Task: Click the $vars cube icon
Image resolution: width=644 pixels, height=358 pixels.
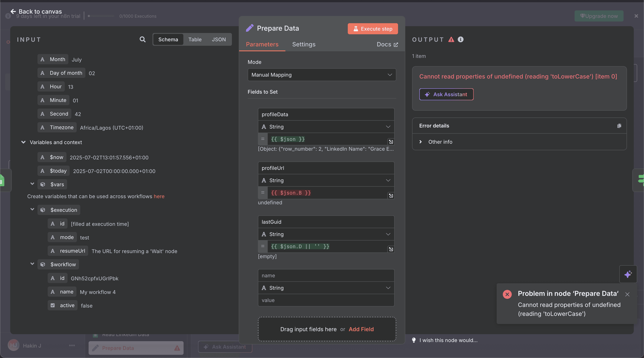Action: coord(43,184)
